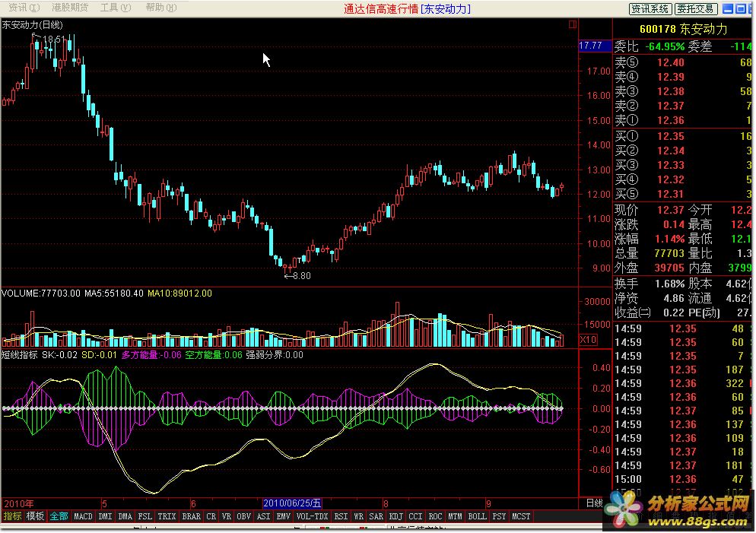Screen dimensions: 756x533
Task: Switch to the SAR indicator
Action: coord(376,516)
